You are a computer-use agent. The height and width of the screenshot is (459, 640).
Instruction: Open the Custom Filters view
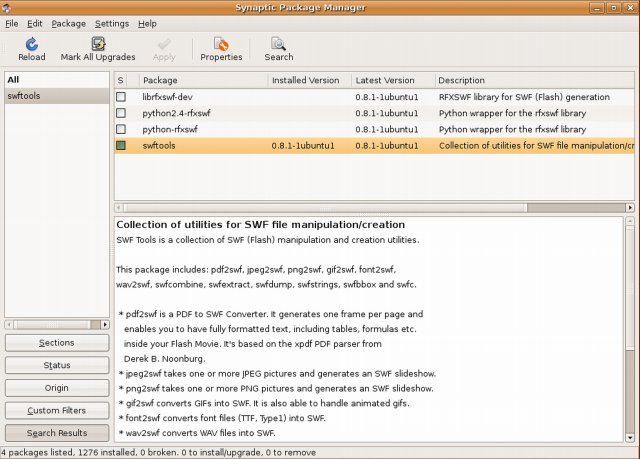pos(57,410)
